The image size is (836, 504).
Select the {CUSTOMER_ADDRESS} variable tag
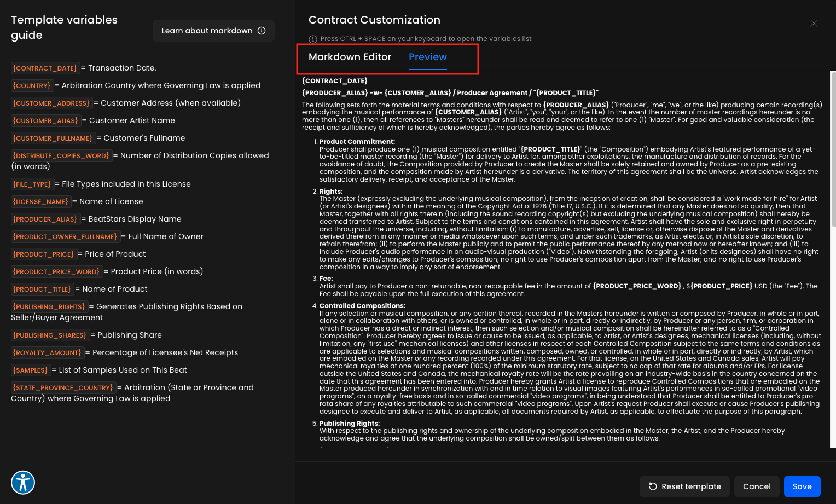(x=51, y=103)
